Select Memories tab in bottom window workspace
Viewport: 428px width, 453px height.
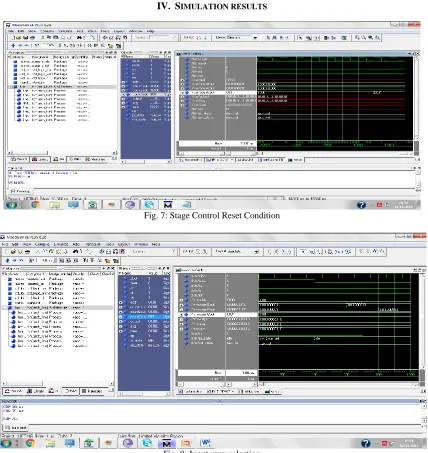tap(92, 391)
